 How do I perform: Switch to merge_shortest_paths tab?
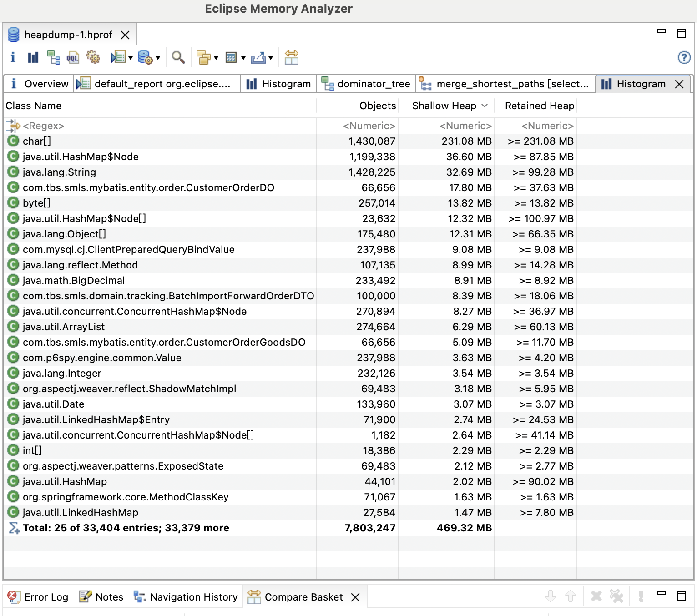(x=505, y=84)
